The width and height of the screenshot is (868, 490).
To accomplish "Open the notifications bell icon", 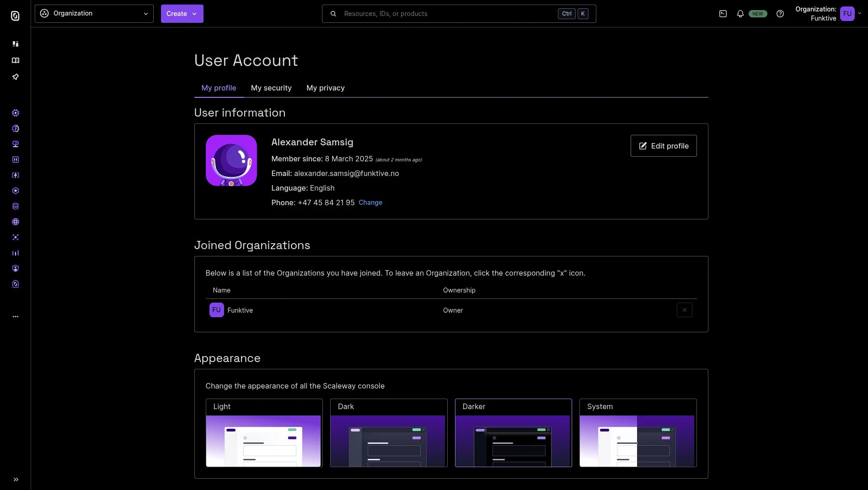I will (x=740, y=14).
